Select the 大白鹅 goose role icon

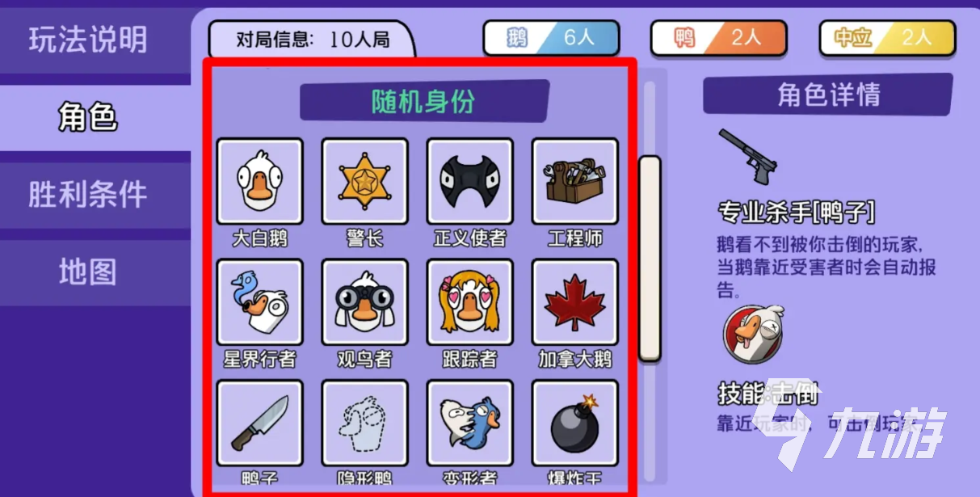pos(259,181)
